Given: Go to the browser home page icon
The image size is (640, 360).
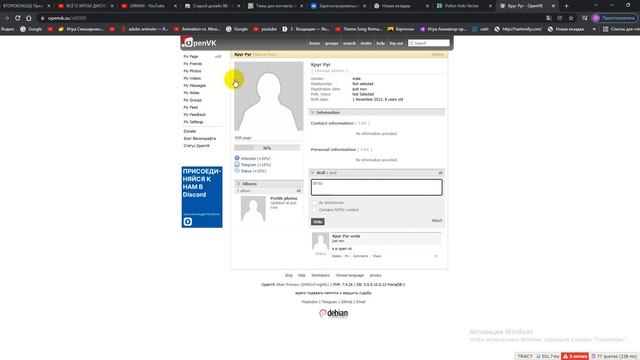Looking at the screenshot, I should tap(29, 18).
